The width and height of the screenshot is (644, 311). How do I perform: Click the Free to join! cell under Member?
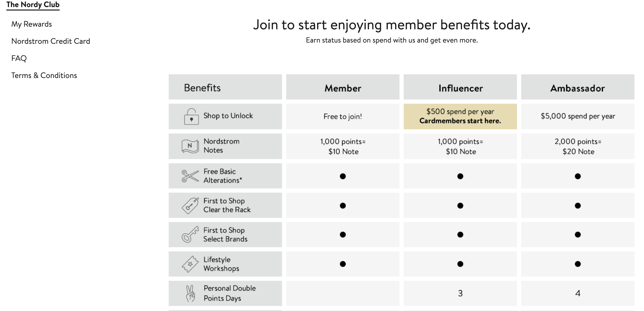pos(343,116)
